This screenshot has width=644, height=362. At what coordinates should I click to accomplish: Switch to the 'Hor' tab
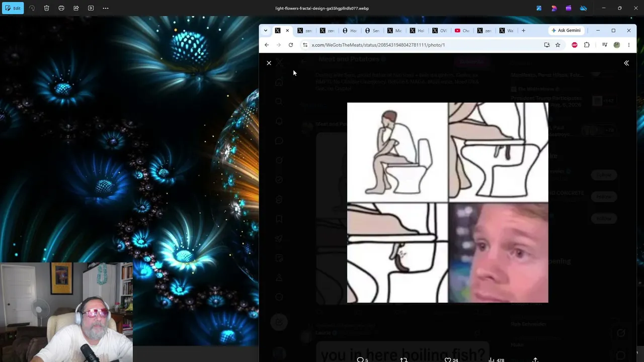pyautogui.click(x=350, y=31)
